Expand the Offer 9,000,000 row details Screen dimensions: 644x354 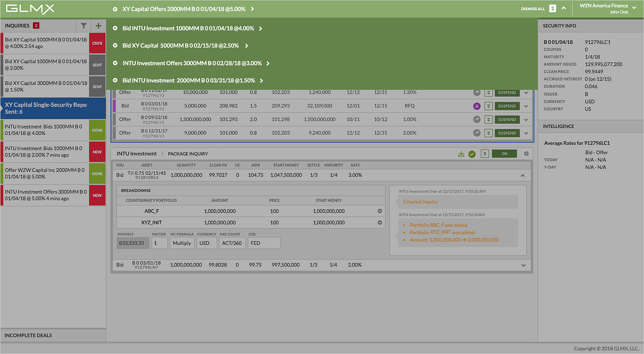point(526,133)
